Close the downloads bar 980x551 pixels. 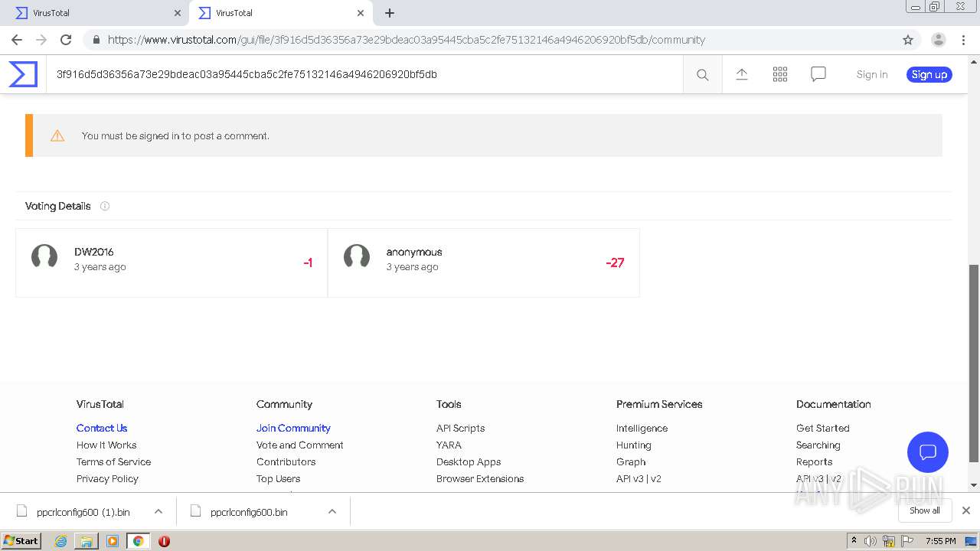(966, 510)
